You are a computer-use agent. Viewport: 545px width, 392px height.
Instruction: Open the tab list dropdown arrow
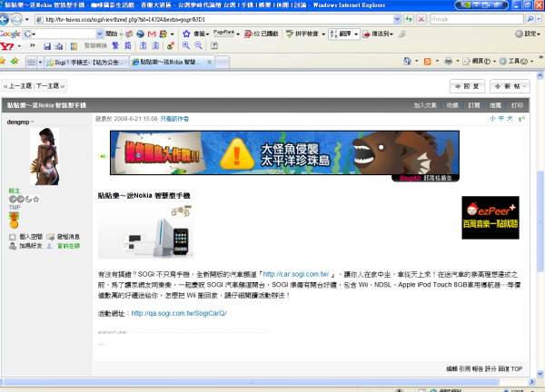[40, 62]
